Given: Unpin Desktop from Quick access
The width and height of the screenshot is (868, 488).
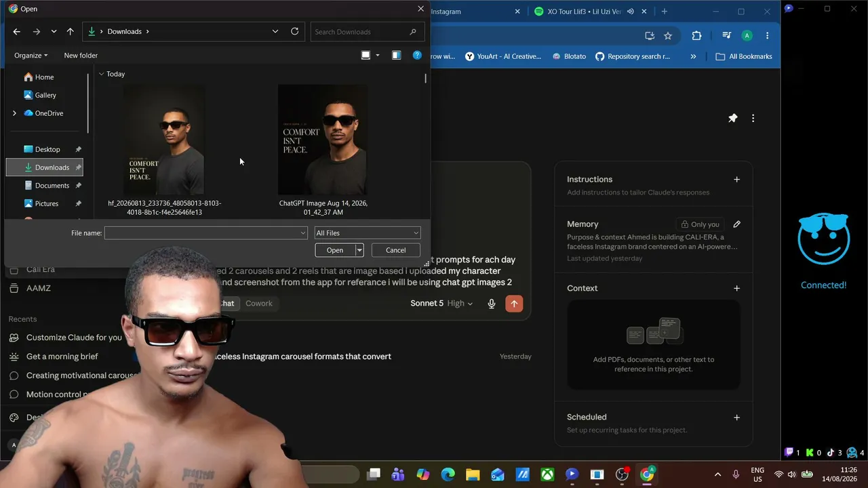Looking at the screenshot, I should 78,149.
